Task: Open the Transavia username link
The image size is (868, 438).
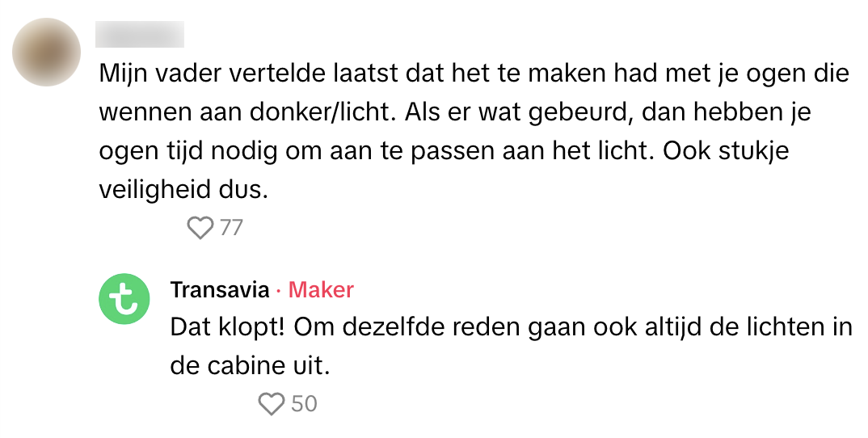Action: pyautogui.click(x=219, y=290)
